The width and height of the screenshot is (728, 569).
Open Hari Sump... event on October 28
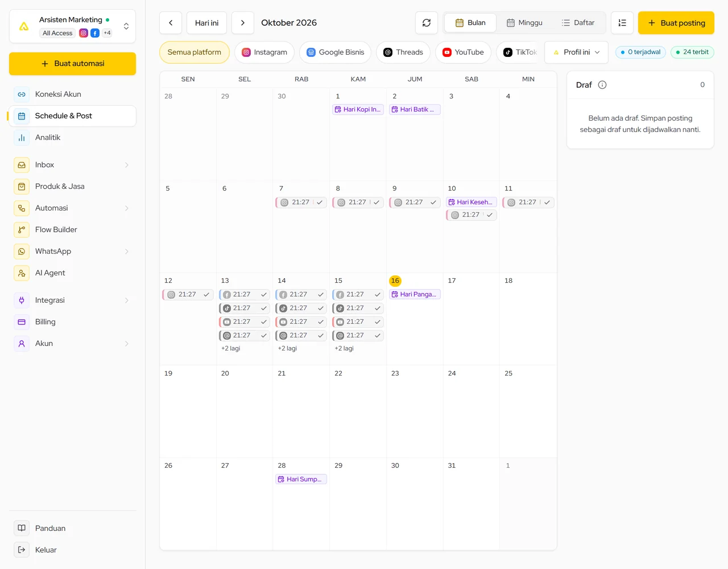(x=301, y=479)
